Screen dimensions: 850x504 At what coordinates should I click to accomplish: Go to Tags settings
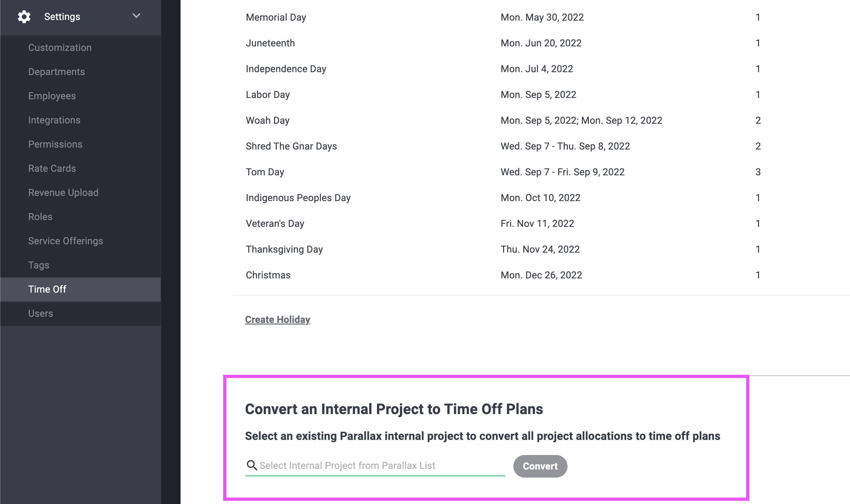(39, 265)
